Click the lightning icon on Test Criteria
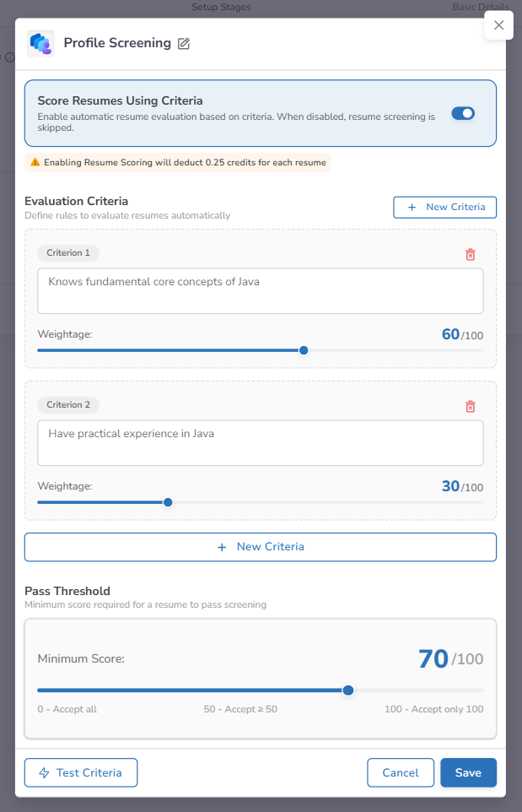The height and width of the screenshot is (812, 522). 45,772
